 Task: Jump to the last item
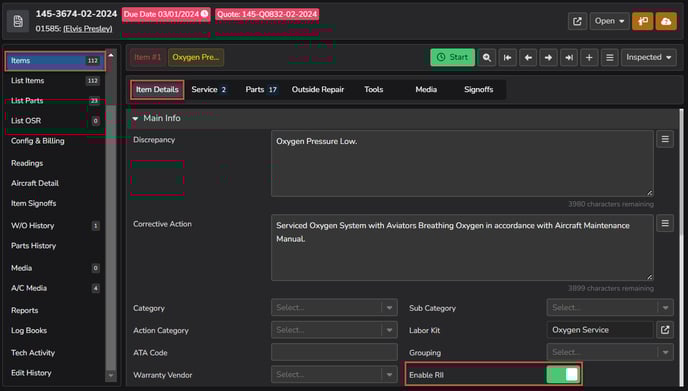[569, 57]
